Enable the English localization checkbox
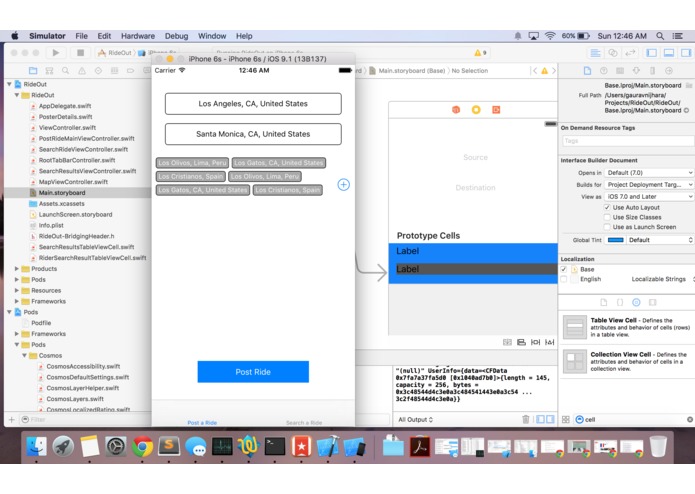The height and width of the screenshot is (494, 695). tap(564, 279)
